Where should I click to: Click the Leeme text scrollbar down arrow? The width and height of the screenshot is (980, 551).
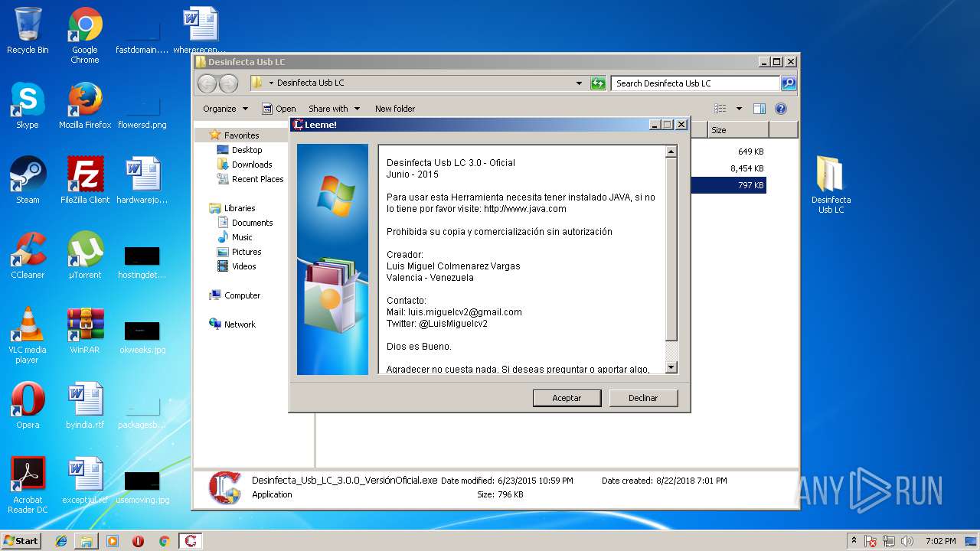(671, 368)
